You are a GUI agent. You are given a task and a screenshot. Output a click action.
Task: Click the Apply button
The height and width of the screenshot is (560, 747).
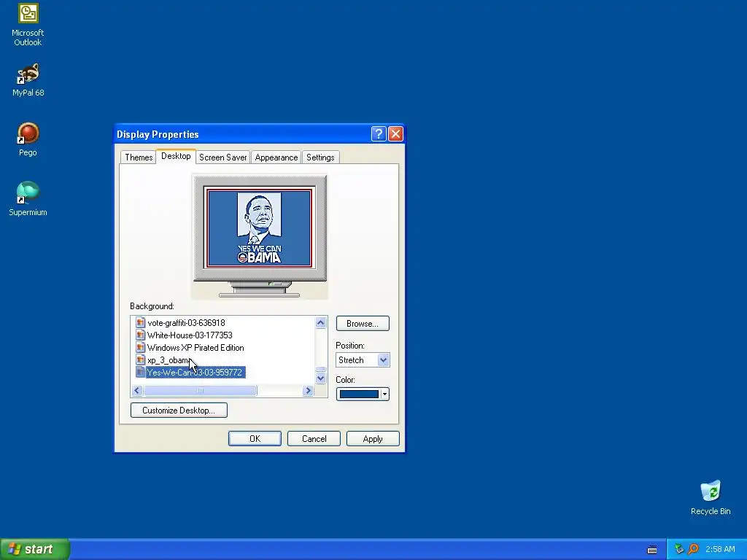point(373,438)
